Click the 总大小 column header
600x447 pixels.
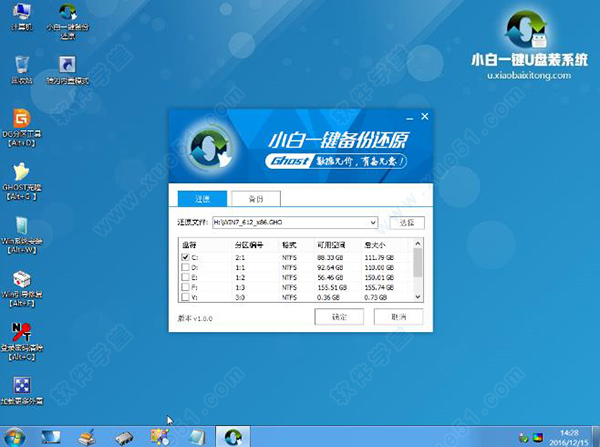(x=375, y=245)
